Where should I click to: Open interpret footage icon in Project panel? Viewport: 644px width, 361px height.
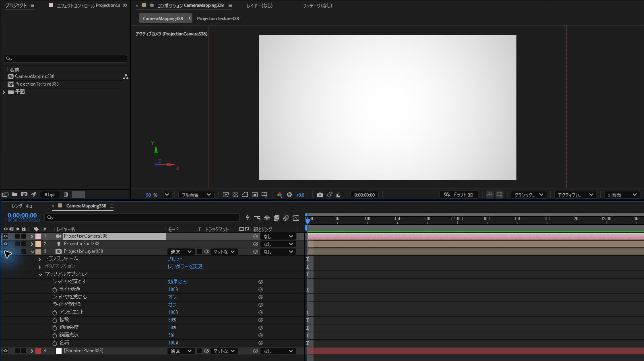pos(5,195)
